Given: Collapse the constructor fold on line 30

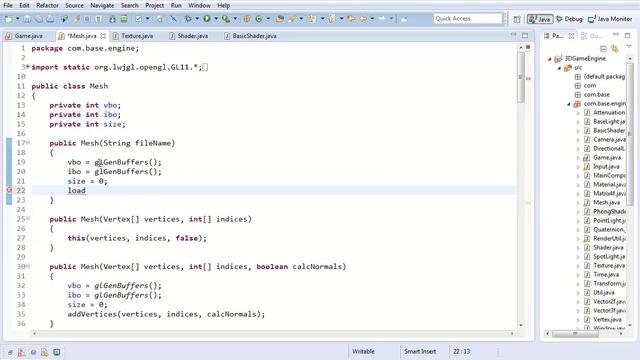Looking at the screenshot, I should click(x=28, y=266).
